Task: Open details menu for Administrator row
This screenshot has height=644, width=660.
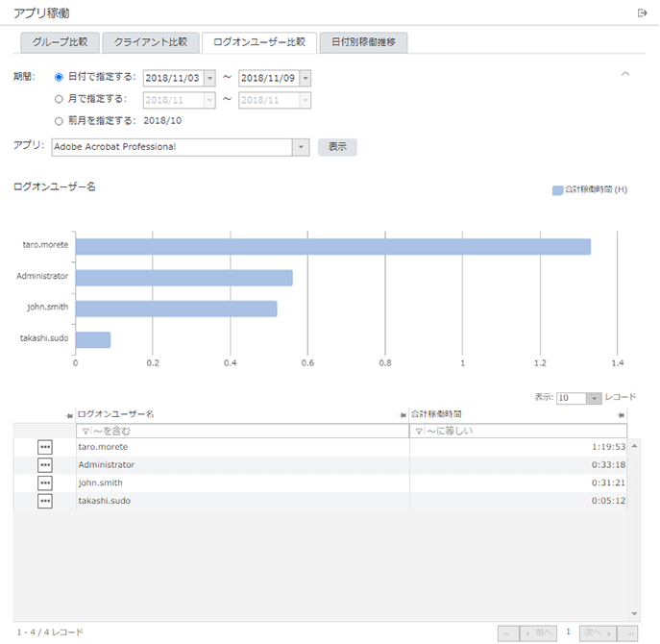Action: coord(45,465)
